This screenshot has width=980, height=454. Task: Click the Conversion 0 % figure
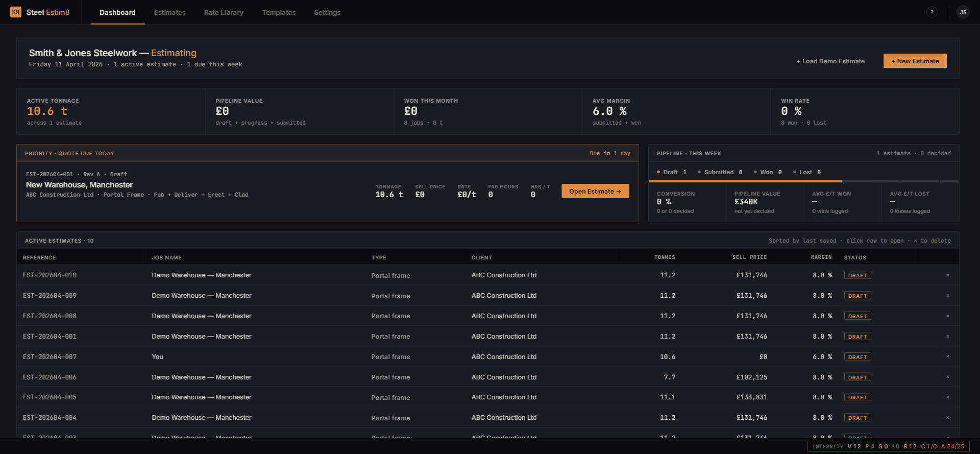click(x=664, y=202)
